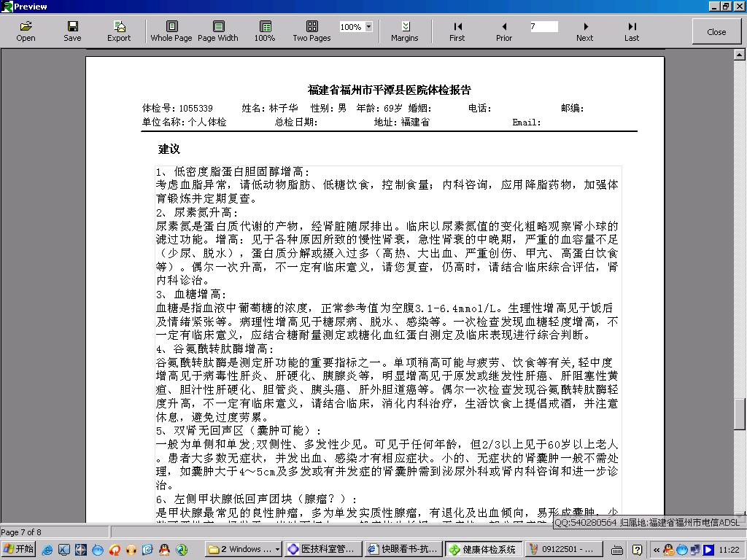Click the Preview window title icon
Screen dimensions: 747x560
(7, 7)
